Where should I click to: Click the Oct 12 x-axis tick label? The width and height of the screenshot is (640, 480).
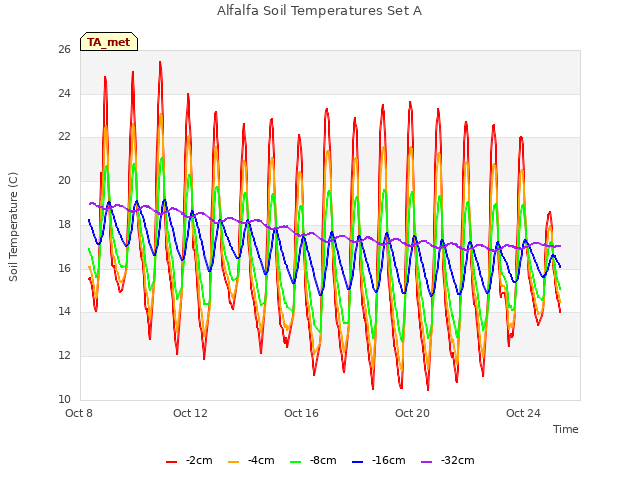tap(190, 413)
